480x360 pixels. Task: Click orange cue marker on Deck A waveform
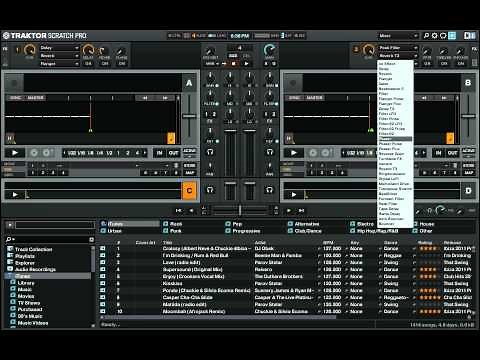[x=171, y=138]
